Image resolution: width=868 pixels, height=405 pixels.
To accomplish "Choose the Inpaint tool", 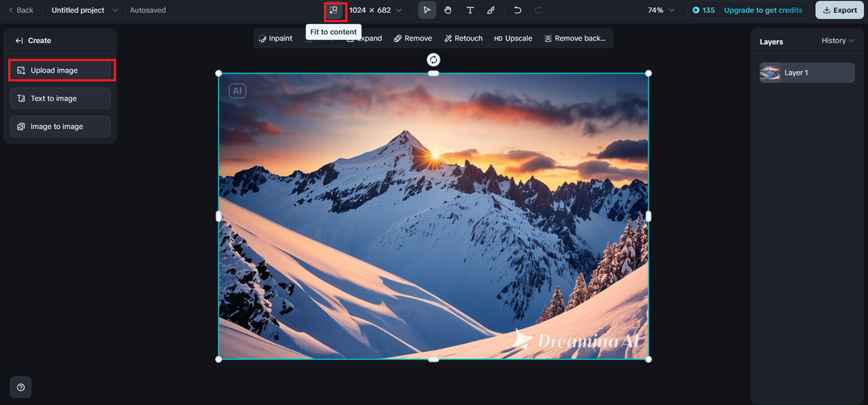I will (275, 39).
